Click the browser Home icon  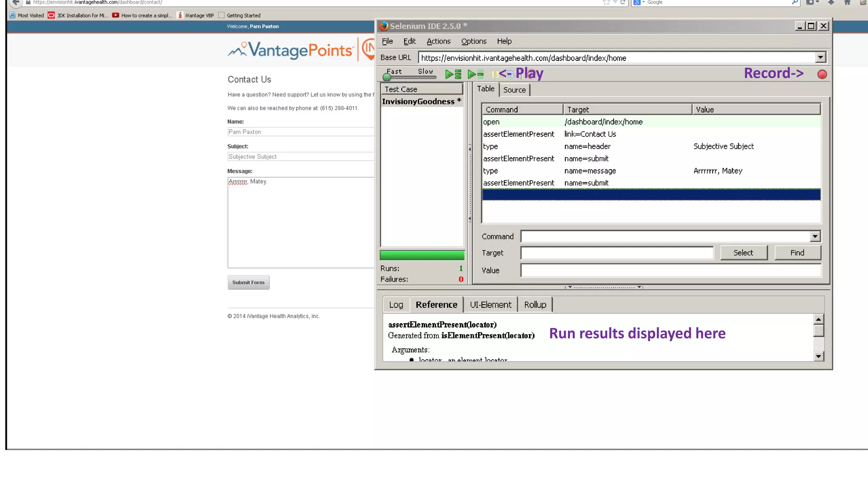(x=847, y=3)
